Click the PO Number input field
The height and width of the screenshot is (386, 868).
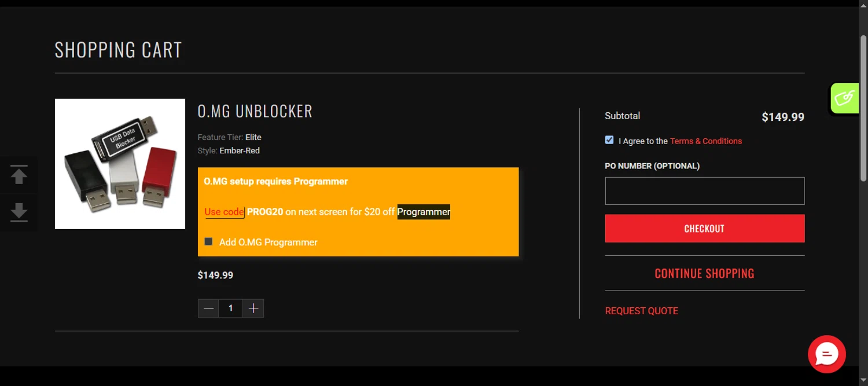tap(705, 191)
